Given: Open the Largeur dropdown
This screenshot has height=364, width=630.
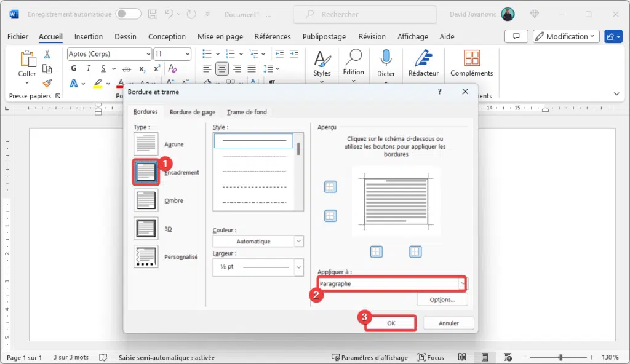Looking at the screenshot, I should tap(298, 267).
